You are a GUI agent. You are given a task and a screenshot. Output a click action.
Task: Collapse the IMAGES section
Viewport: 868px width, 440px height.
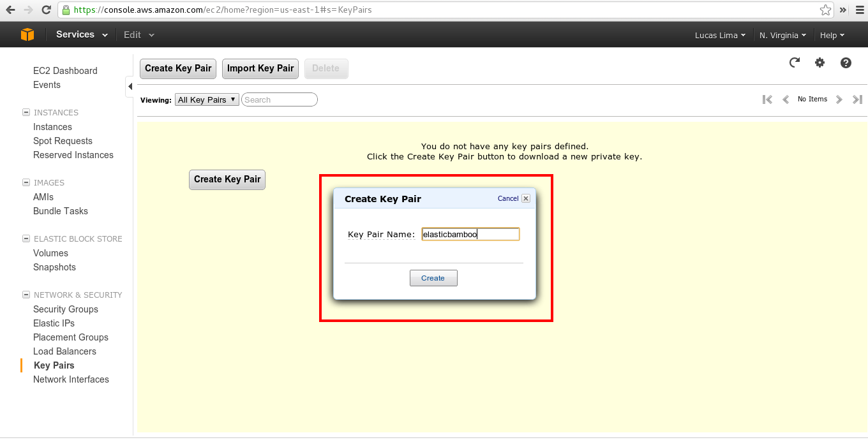[x=26, y=182]
